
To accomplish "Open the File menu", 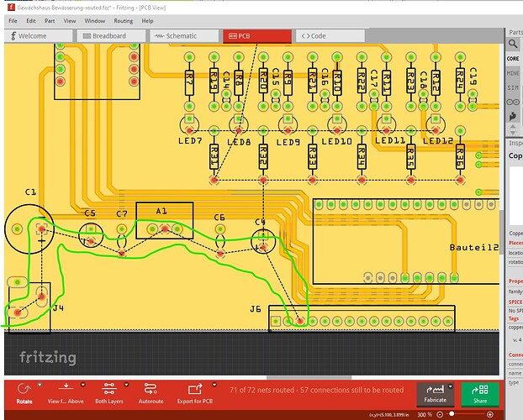I will pos(13,21).
